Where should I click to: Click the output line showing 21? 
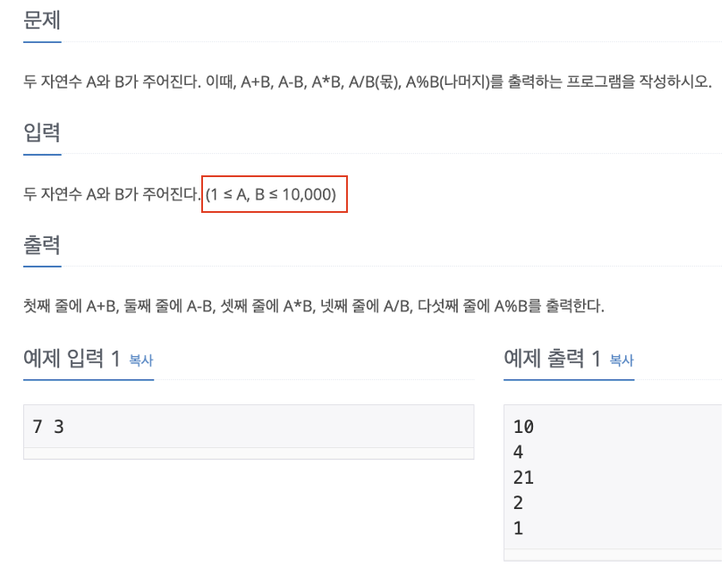tap(521, 478)
